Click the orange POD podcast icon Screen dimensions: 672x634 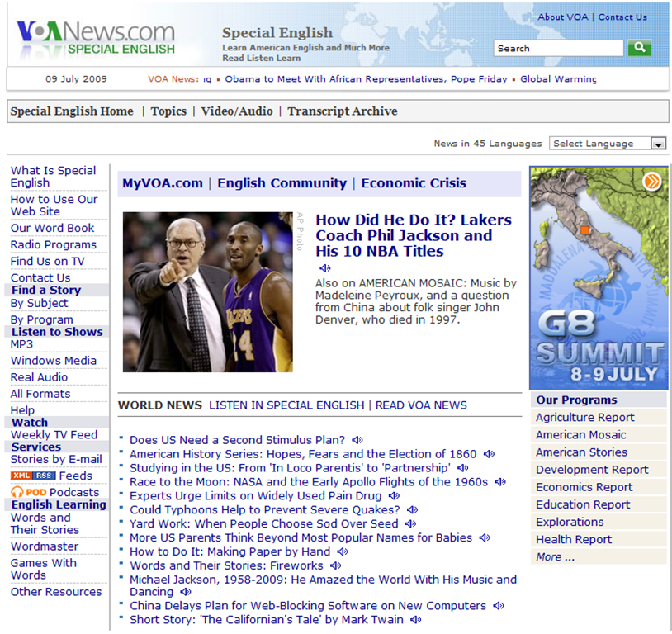[29, 492]
